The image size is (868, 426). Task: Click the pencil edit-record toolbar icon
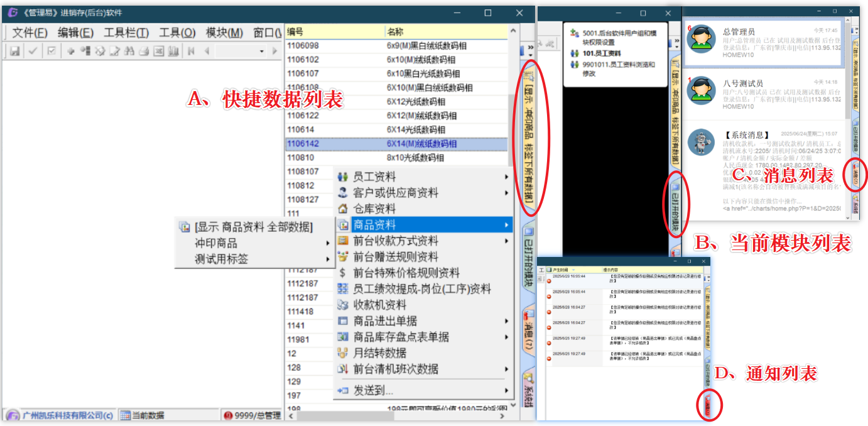[115, 52]
